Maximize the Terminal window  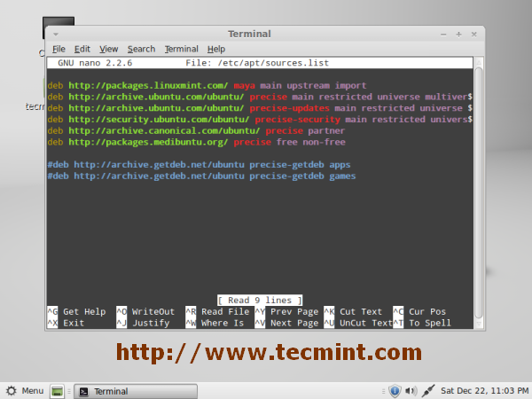click(x=458, y=35)
